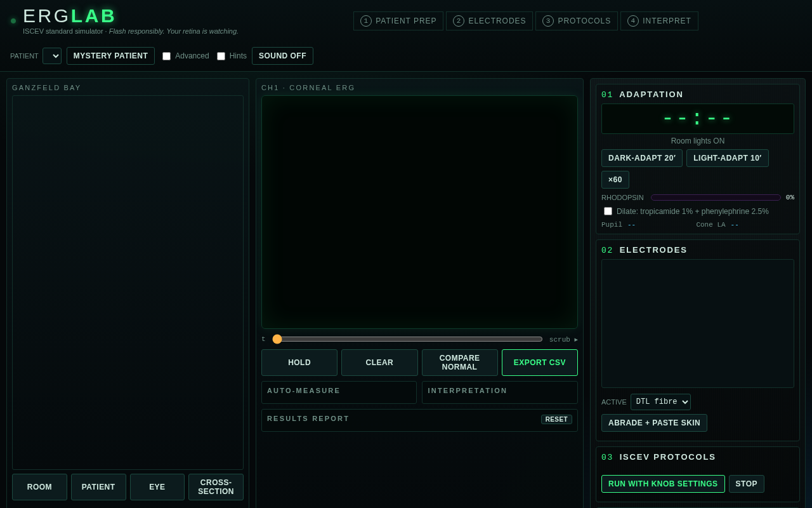
Task: Compare trace with normal
Action: [x=460, y=363]
